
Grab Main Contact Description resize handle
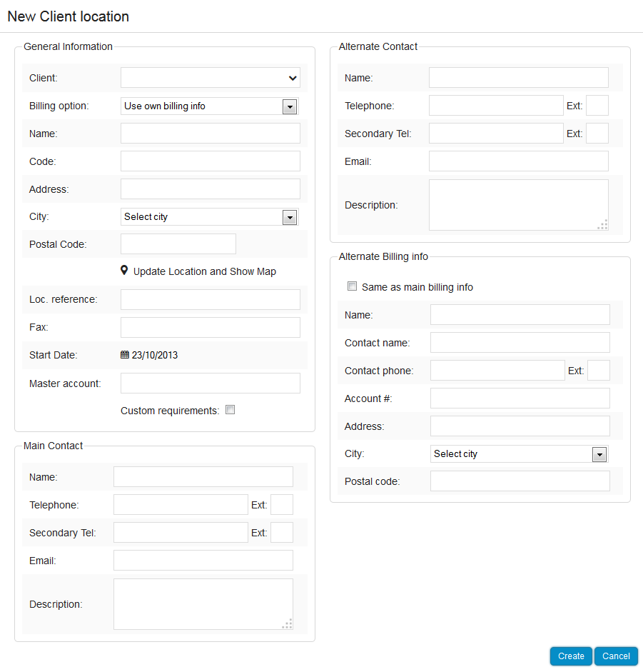point(288,624)
